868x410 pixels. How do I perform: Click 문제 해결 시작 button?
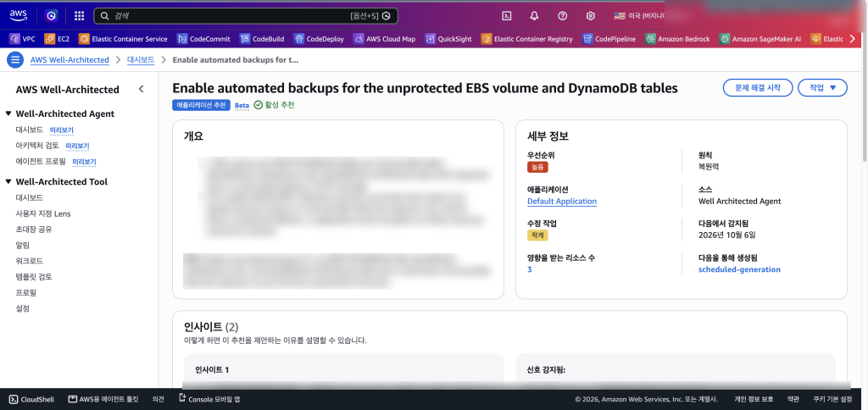(x=758, y=88)
